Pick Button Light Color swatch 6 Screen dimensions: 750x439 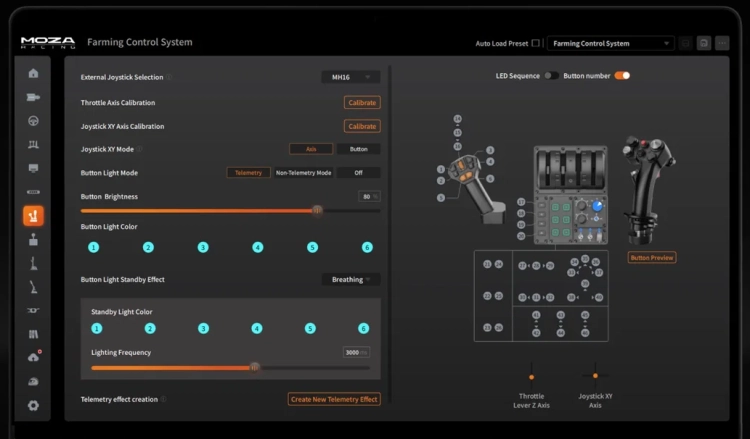367,247
